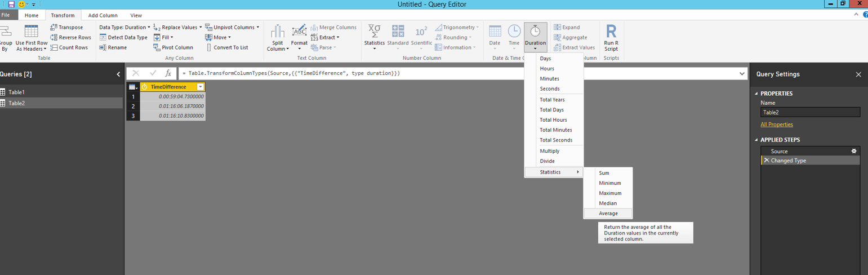Click Aggregate structured column tool
The width and height of the screenshot is (868, 275).
point(570,37)
